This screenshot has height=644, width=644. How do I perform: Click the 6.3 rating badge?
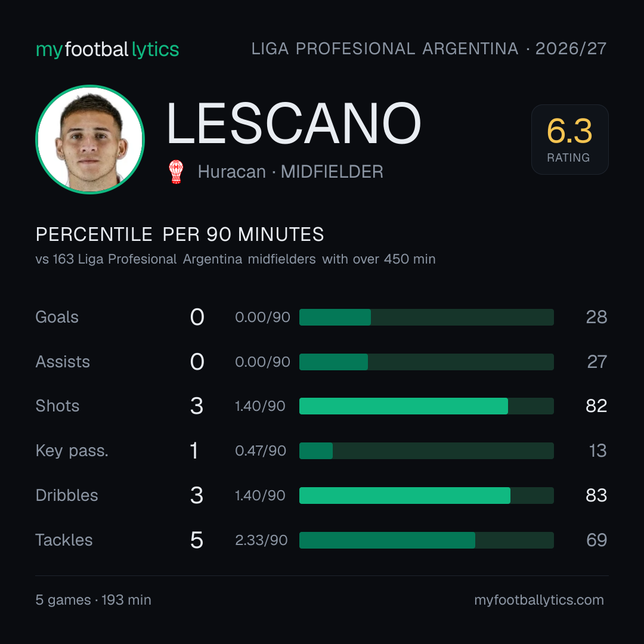[569, 139]
